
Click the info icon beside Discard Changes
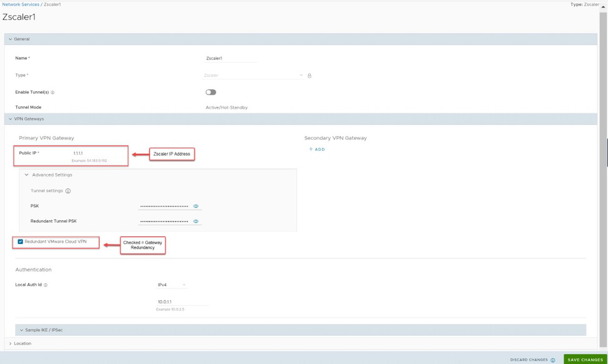[553, 360]
